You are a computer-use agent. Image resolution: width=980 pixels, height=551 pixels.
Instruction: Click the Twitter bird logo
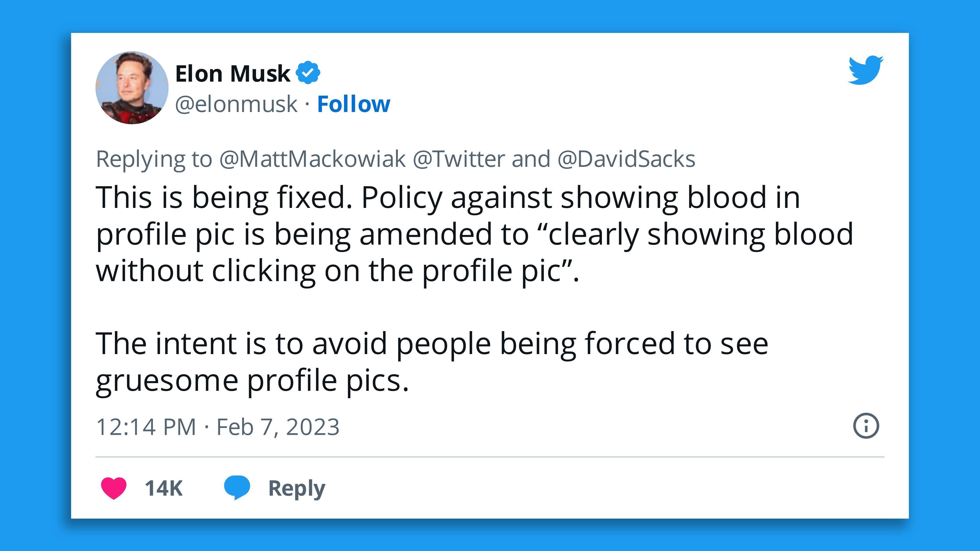(865, 70)
